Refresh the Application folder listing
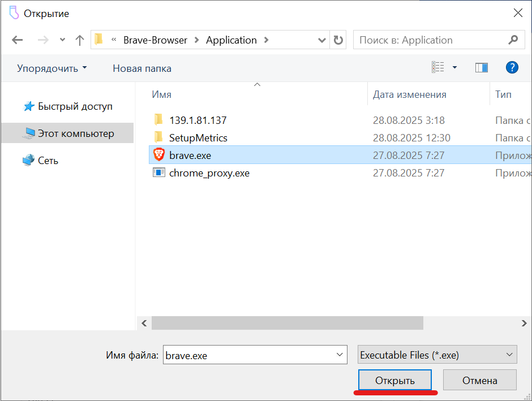 [338, 40]
